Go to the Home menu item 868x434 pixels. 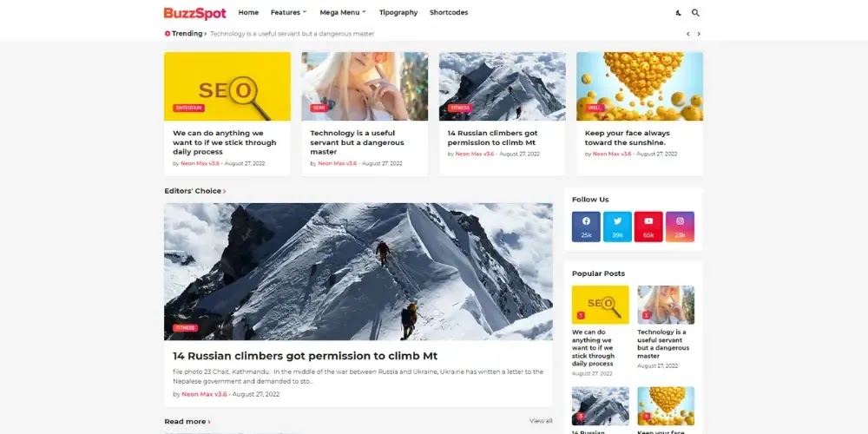(248, 12)
